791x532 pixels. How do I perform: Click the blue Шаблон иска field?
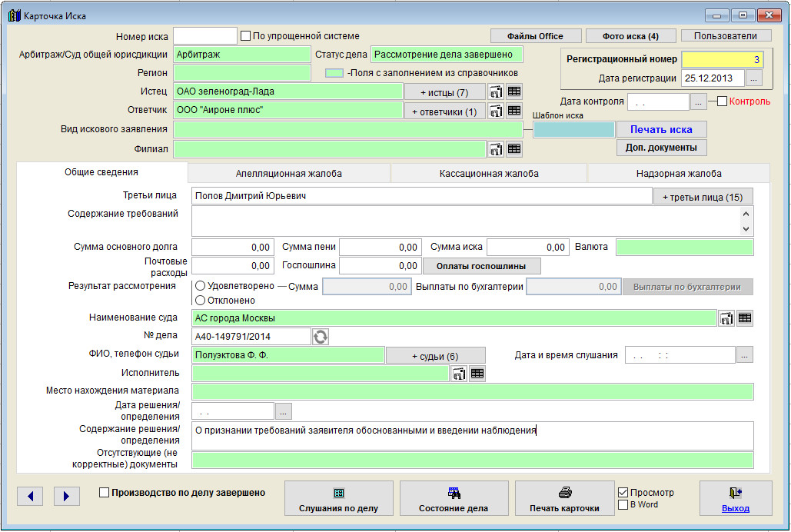click(573, 130)
